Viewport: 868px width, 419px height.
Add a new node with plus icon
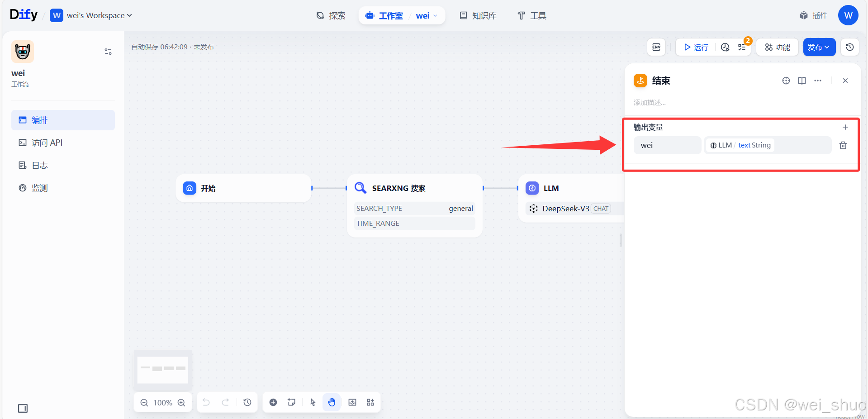[273, 402]
